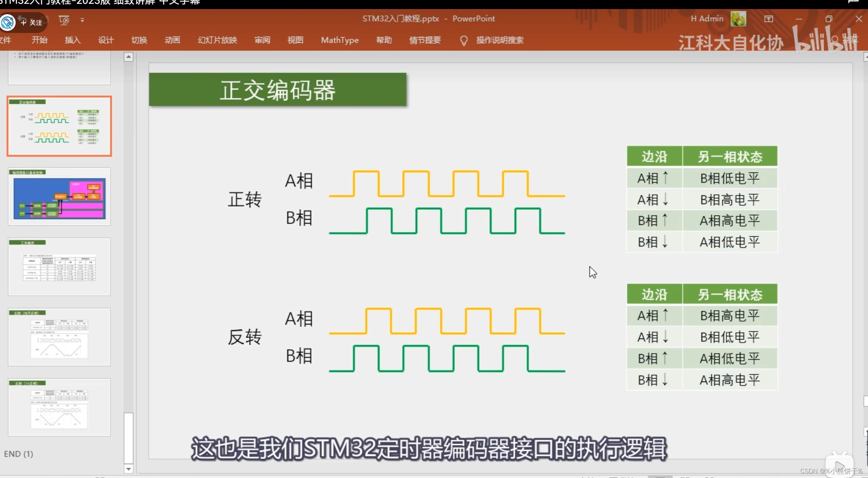Open the Ribbon Display Options icon
The width and height of the screenshot is (868, 478).
point(768,19)
